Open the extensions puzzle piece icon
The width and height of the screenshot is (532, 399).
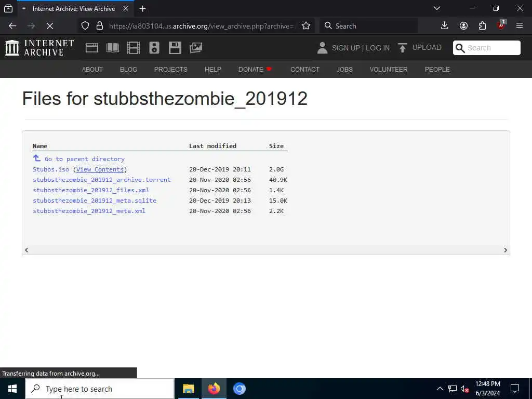482,26
